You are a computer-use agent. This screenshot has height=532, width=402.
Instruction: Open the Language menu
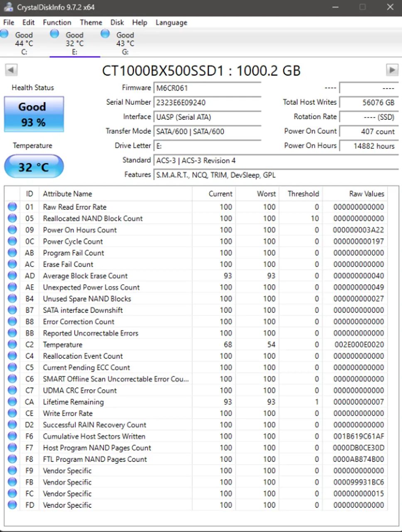171,22
